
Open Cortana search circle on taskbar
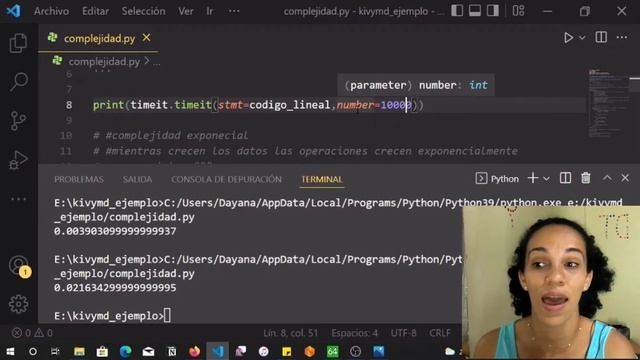pyautogui.click(x=33, y=351)
